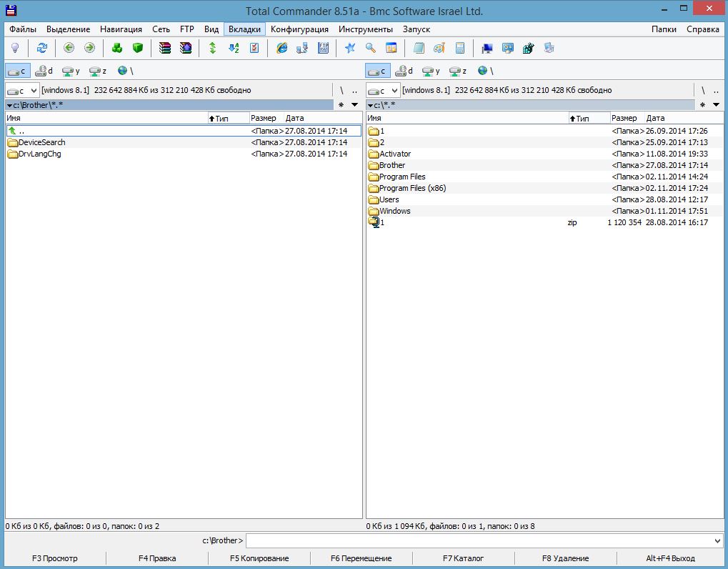Select drive d in the right drive bar

[x=404, y=71]
